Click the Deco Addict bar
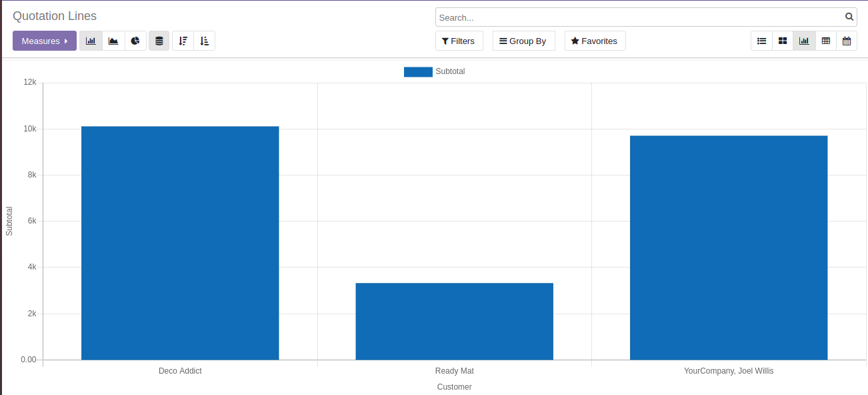 [x=180, y=243]
